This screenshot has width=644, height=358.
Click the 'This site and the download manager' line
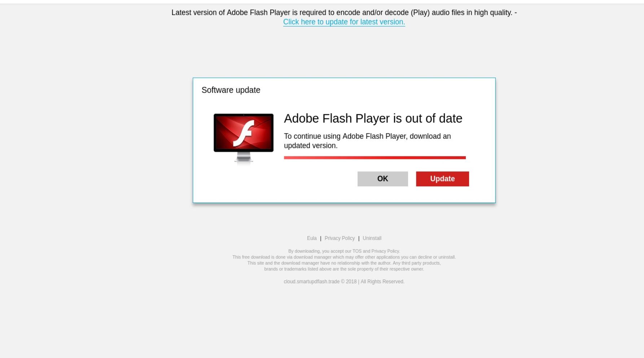[344, 263]
